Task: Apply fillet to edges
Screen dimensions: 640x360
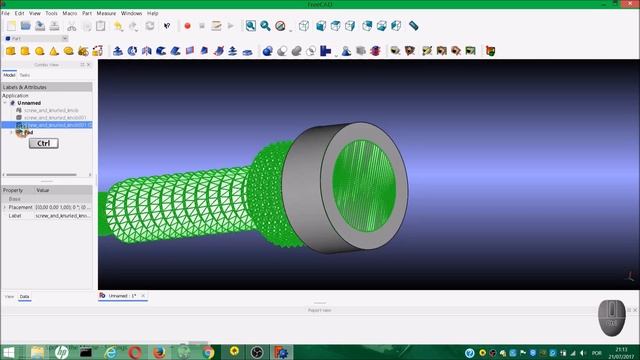Action: click(x=161, y=51)
